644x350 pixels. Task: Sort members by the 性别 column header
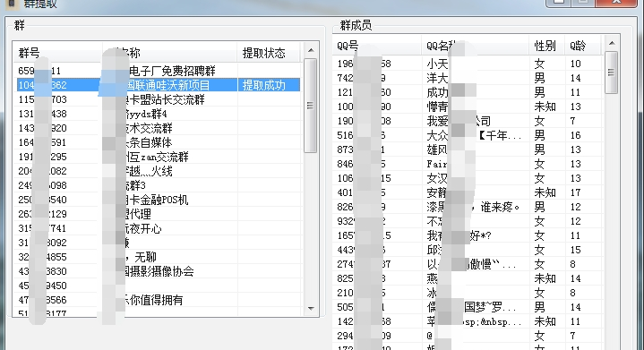[545, 46]
